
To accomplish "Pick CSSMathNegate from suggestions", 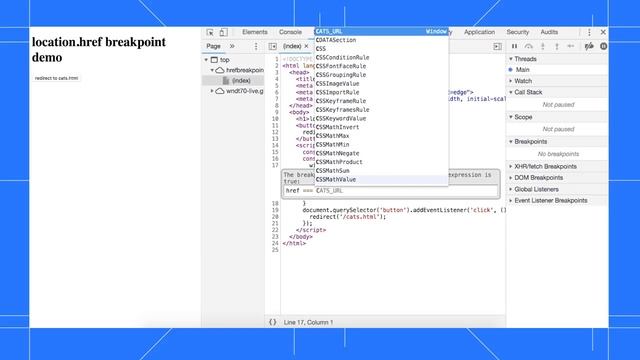I will 381,153.
